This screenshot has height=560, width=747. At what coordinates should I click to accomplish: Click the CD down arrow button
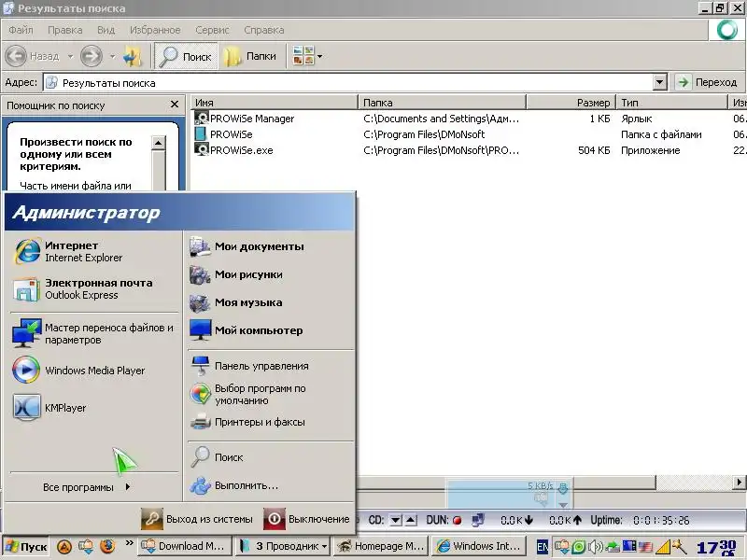pos(395,520)
